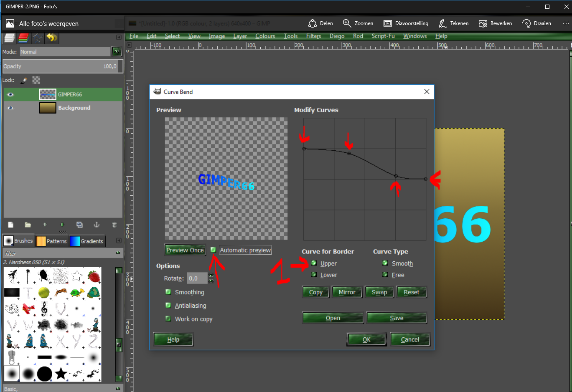Viewport: 572px width, 392px height.
Task: Click the Mirror curve button
Action: pos(347,292)
